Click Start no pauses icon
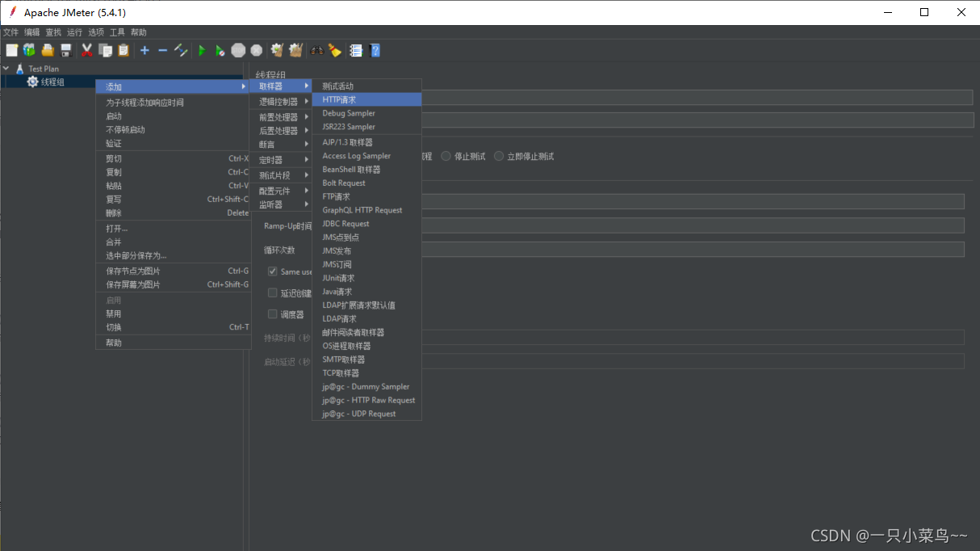The image size is (980, 551). coord(220,50)
